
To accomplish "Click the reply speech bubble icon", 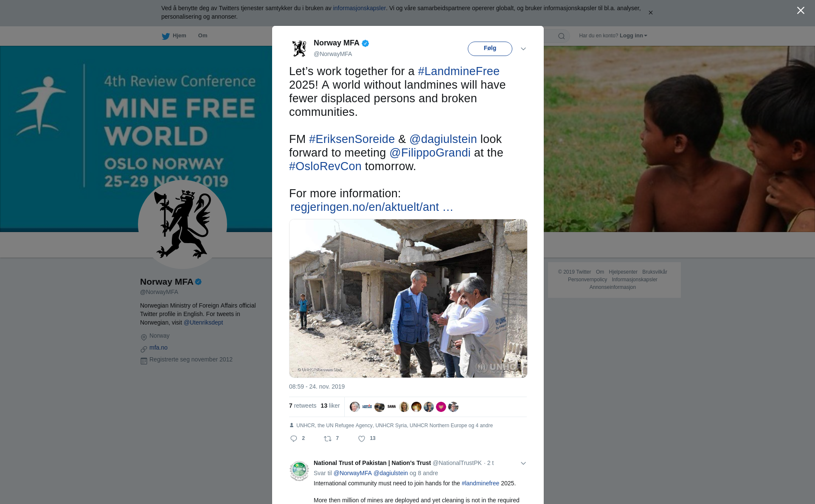I will pos(294,439).
